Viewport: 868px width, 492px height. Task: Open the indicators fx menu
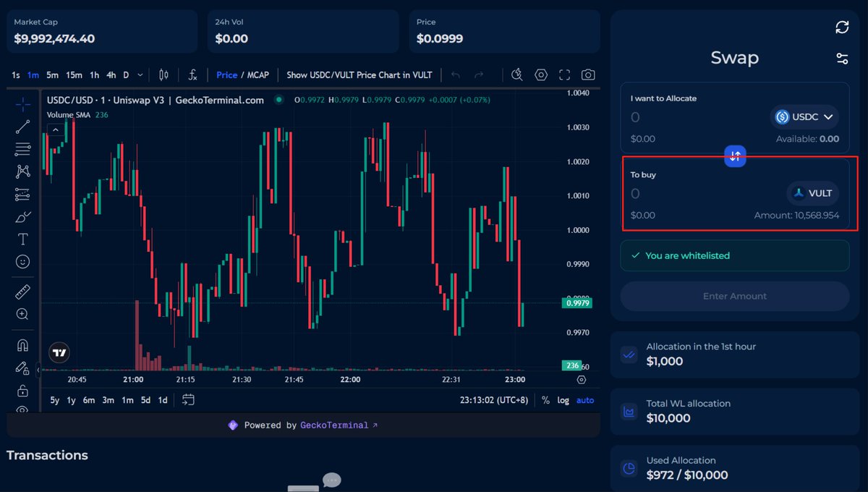(x=192, y=75)
